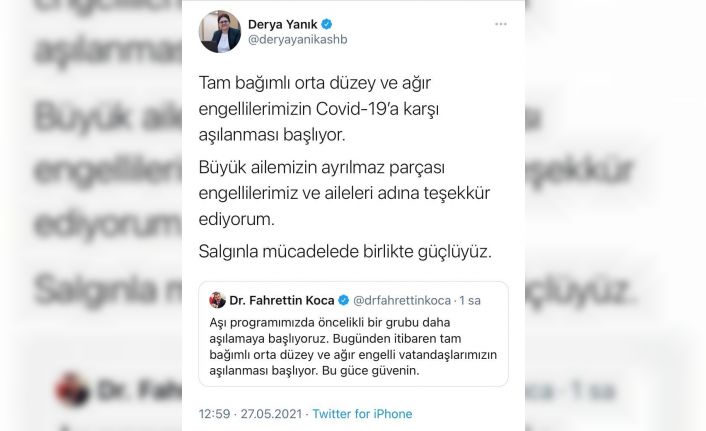Screen dimensions: 706x431
Task: Click the '1 sa' time indicator
Action: (x=470, y=300)
